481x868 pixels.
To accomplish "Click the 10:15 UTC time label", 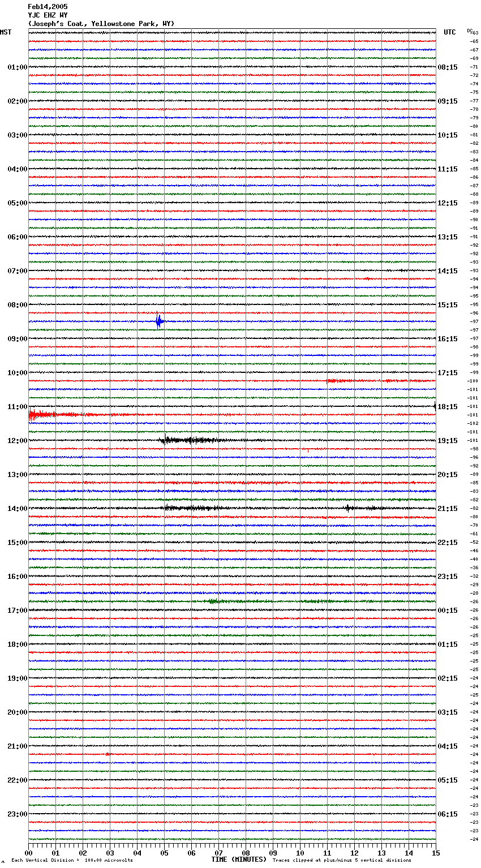I will click(448, 135).
